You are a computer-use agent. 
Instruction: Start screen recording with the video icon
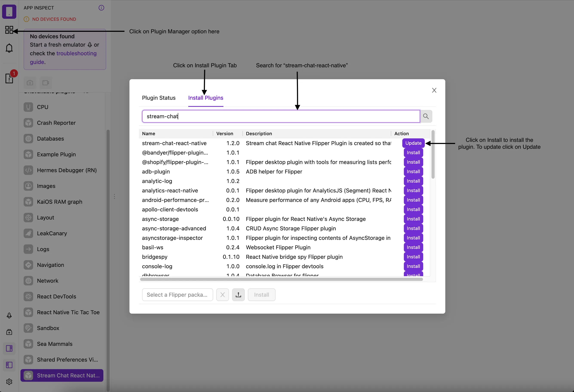tap(46, 83)
